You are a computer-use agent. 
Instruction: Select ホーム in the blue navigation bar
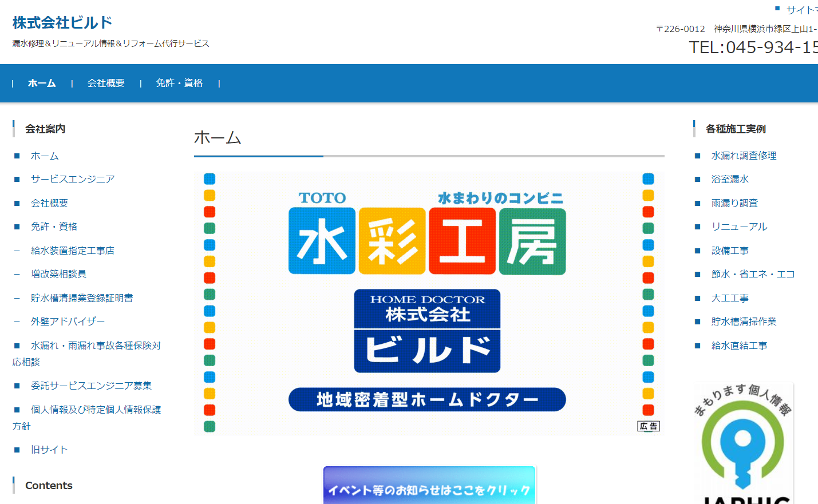coord(42,83)
